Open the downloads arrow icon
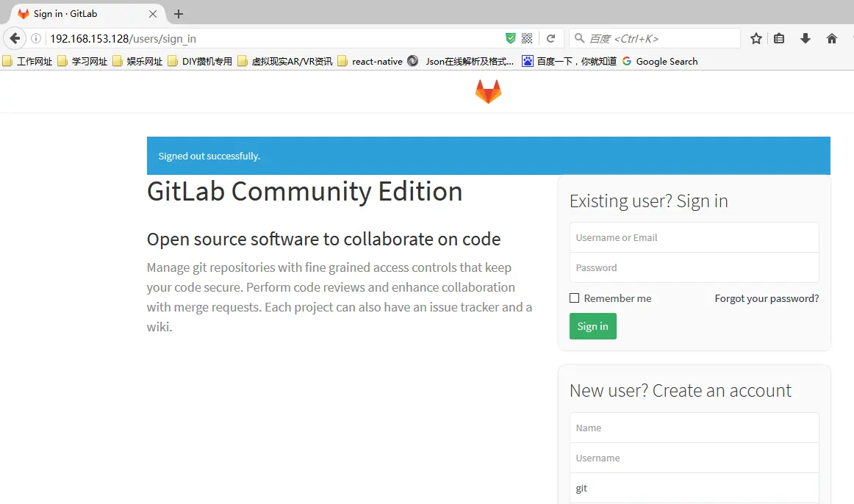854x504 pixels. 805,38
